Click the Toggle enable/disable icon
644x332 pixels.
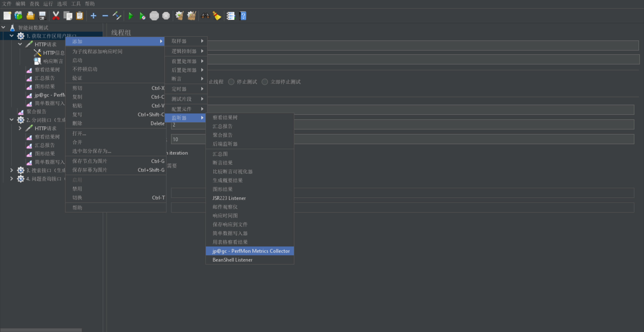[x=117, y=16]
